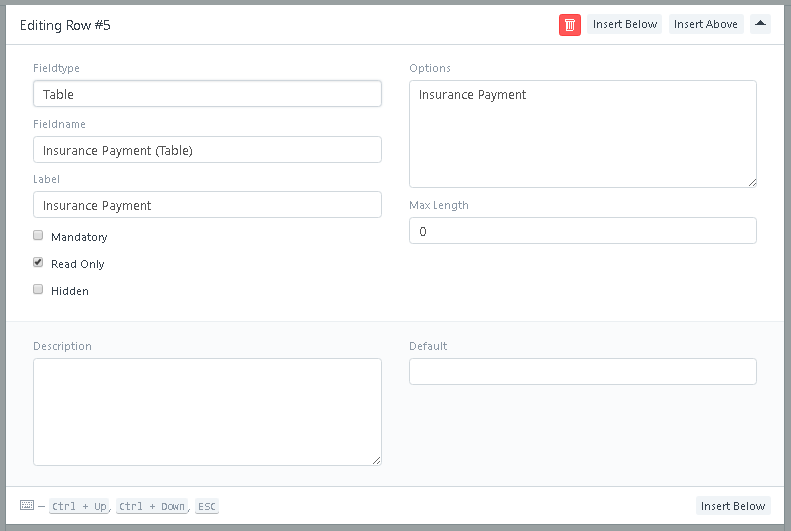Uncheck the Read Only checkbox
Viewport: 791px width, 531px height.
[38, 262]
